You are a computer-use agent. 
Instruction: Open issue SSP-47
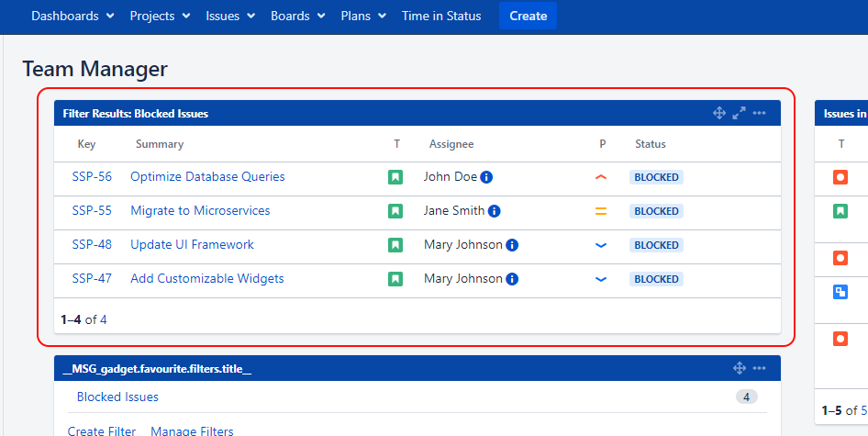tap(92, 278)
